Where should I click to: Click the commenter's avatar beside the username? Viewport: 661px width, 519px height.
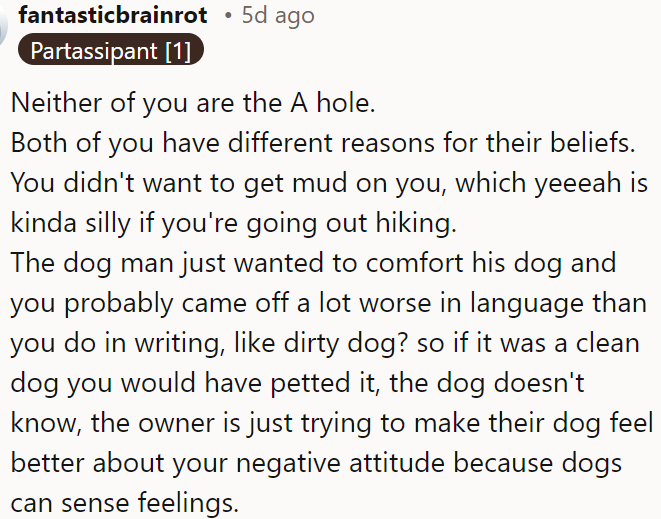[x=3, y=25]
